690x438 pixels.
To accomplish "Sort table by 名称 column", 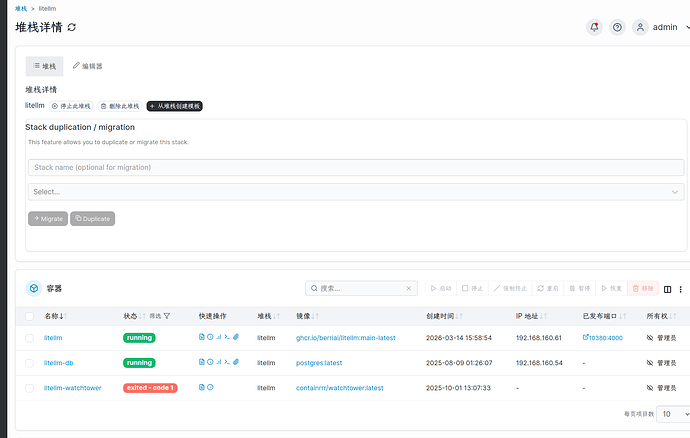I will click(x=55, y=316).
